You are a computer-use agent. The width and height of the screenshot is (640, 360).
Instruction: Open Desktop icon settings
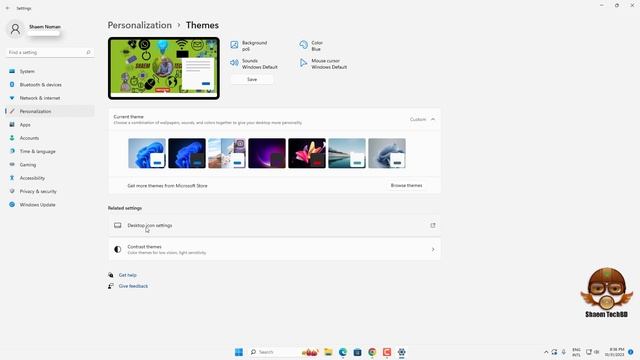click(x=274, y=225)
